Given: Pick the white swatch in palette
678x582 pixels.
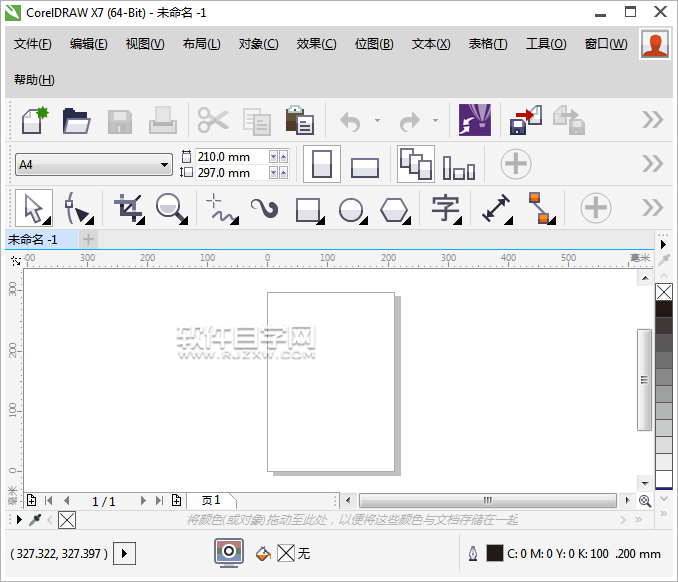Looking at the screenshot, I should (664, 479).
